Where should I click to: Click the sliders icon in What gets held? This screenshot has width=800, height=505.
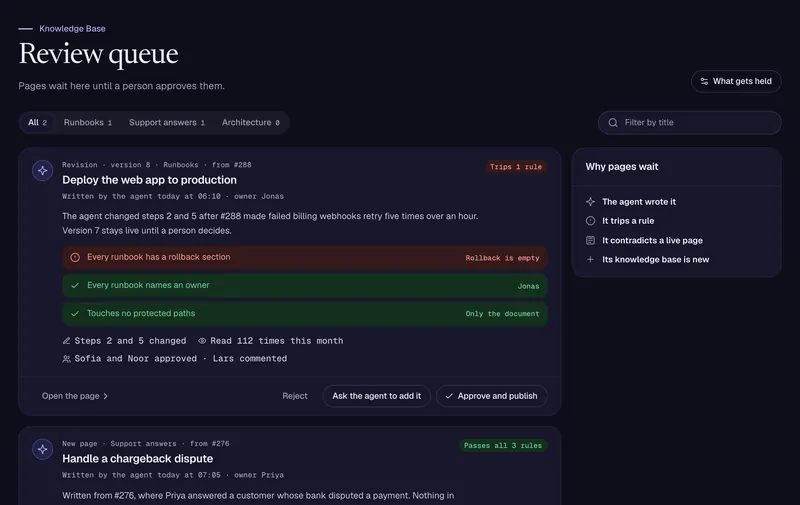[704, 82]
